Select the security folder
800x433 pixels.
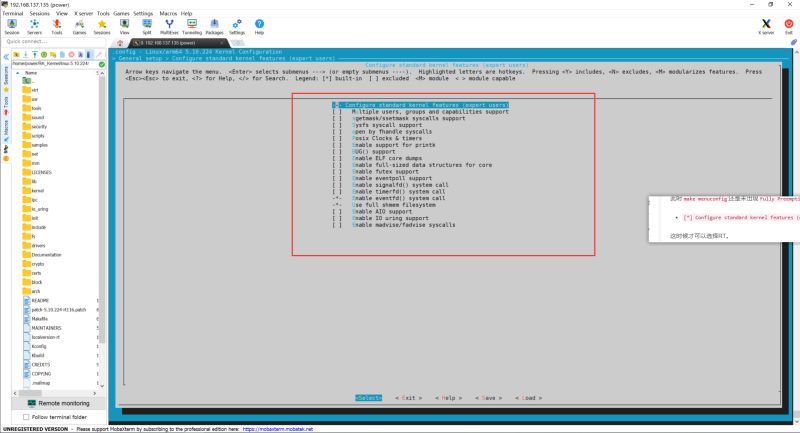[35, 126]
